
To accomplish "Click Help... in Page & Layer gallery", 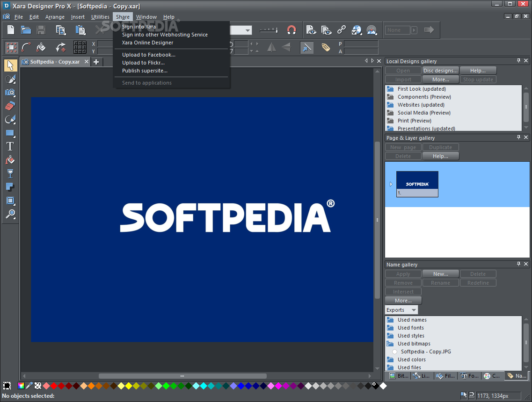I will (x=440, y=156).
